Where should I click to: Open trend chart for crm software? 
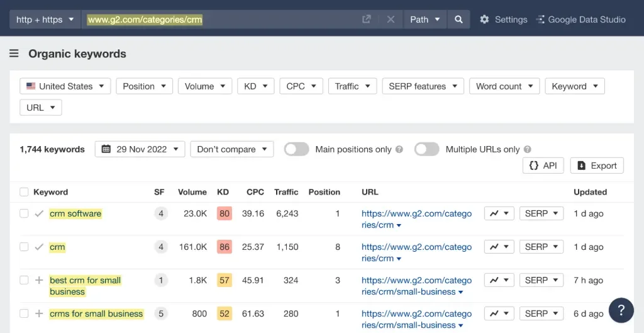click(499, 213)
